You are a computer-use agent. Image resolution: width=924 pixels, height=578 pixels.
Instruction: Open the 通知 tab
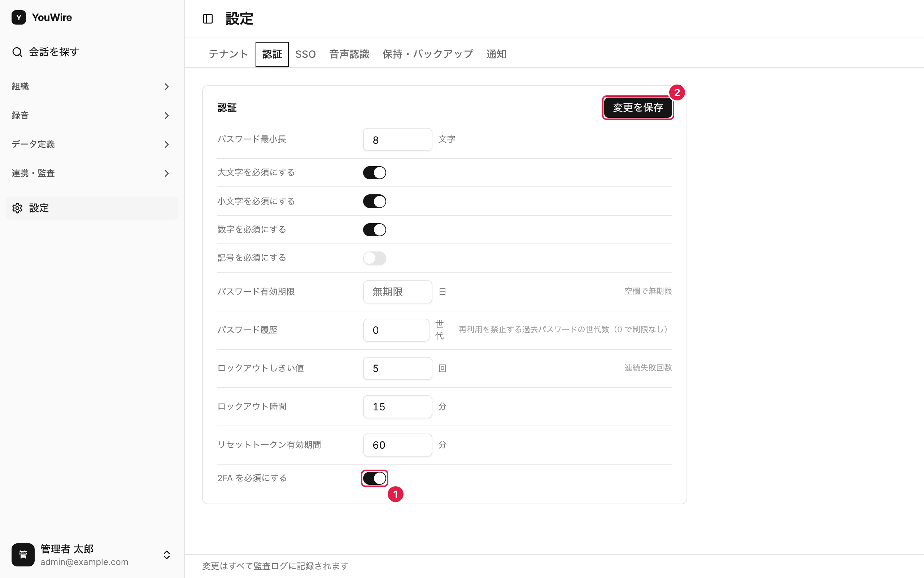(496, 54)
